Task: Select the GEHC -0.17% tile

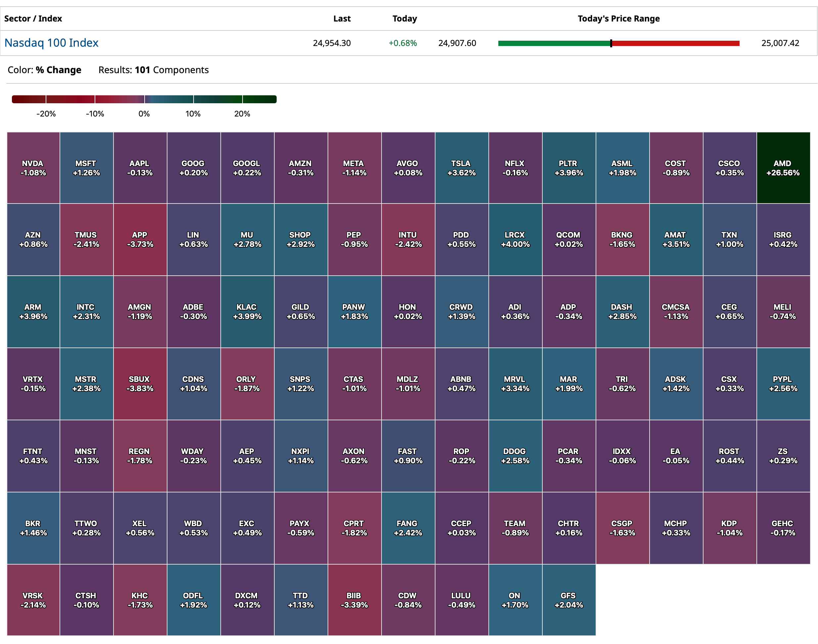Action: tap(783, 528)
